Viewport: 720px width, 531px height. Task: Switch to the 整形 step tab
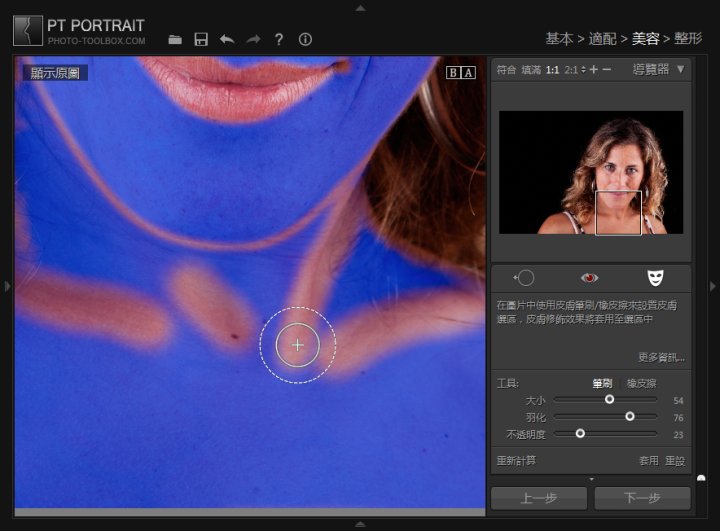pos(688,39)
